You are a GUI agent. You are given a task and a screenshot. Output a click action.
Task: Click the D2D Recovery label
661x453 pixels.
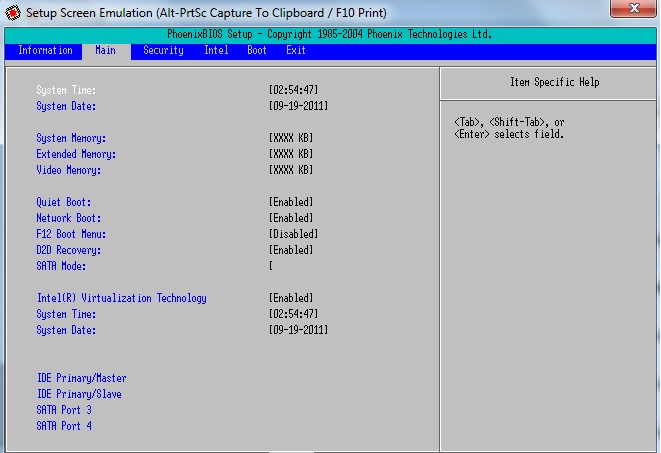pyautogui.click(x=69, y=250)
